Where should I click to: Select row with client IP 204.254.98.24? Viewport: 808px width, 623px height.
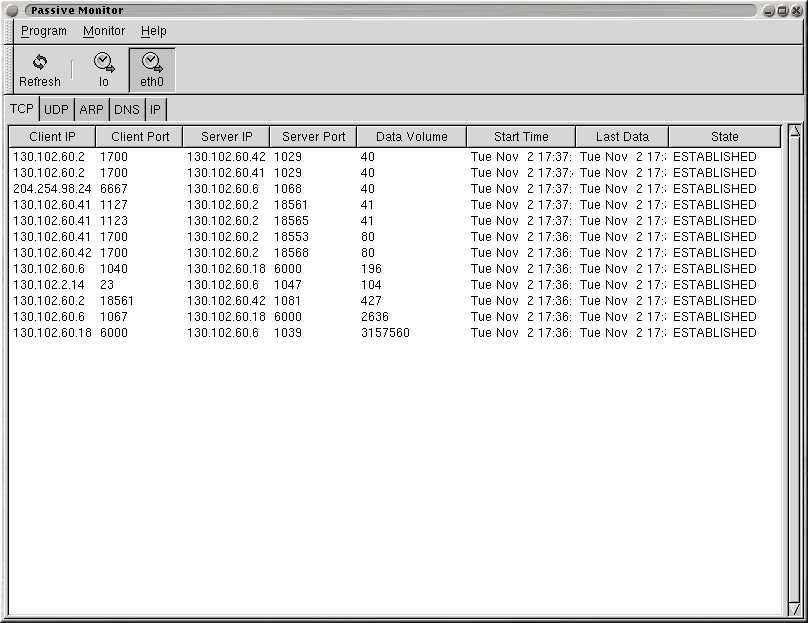point(395,189)
